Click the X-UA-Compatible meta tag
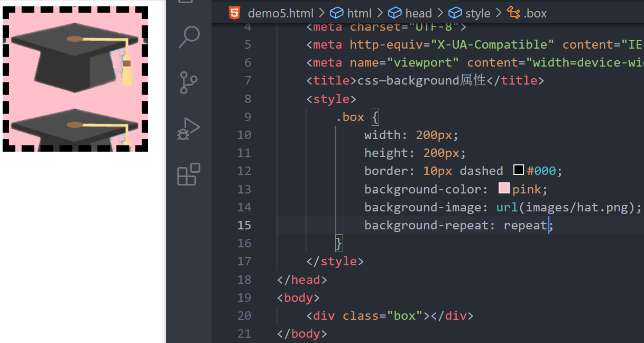 [475, 44]
